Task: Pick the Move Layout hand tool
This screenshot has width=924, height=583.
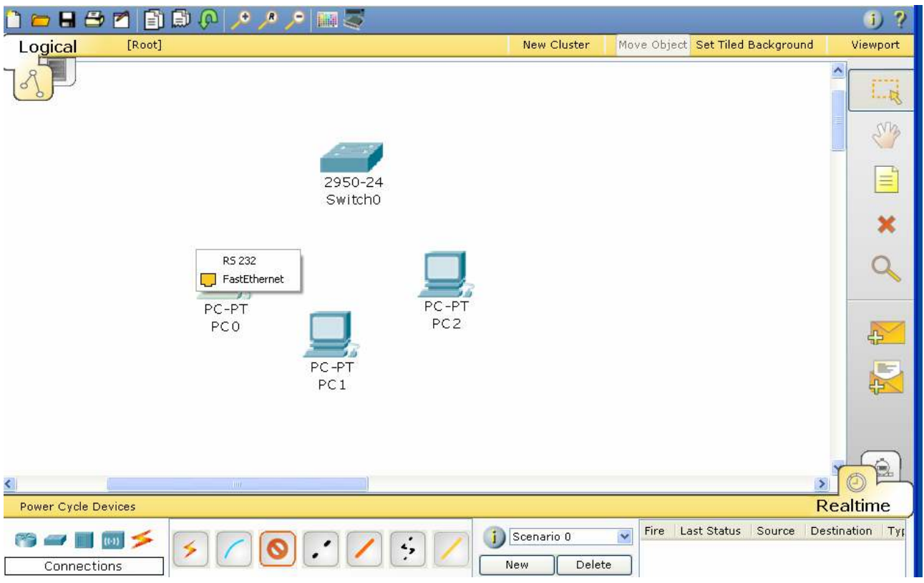Action: tap(886, 135)
